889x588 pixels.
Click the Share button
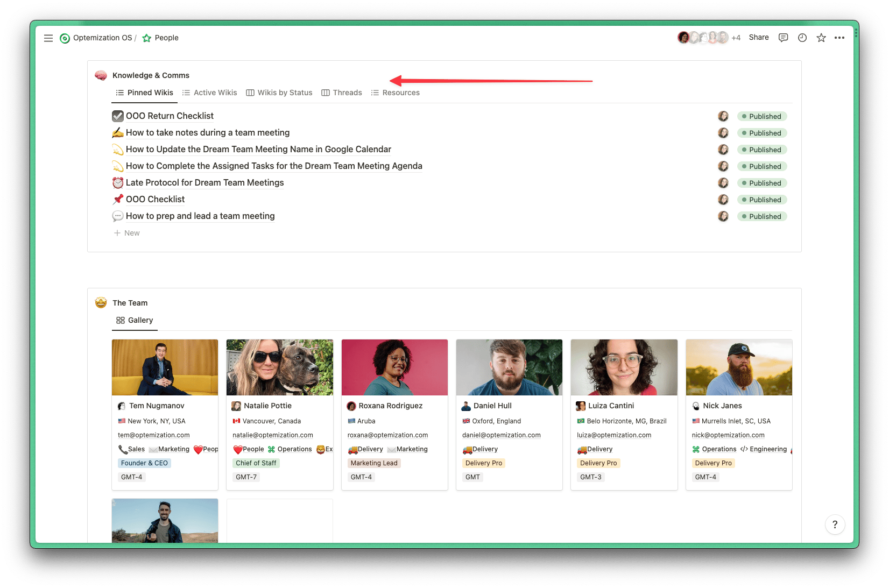(x=759, y=38)
